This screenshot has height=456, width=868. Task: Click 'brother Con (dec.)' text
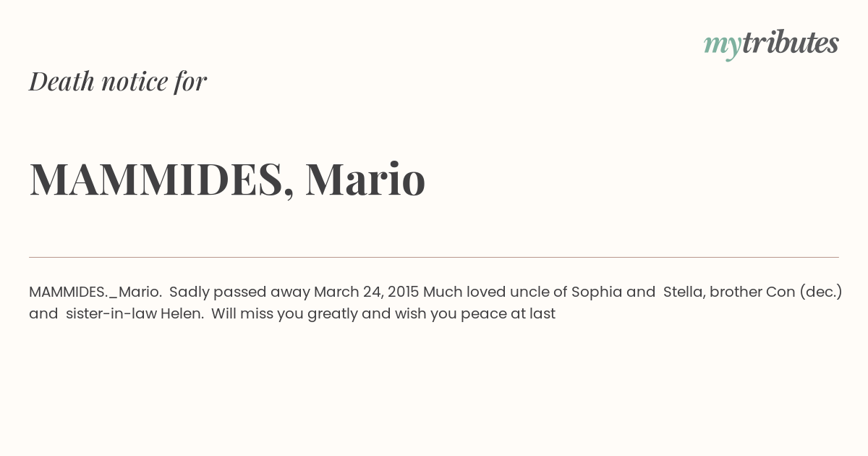click(x=776, y=292)
